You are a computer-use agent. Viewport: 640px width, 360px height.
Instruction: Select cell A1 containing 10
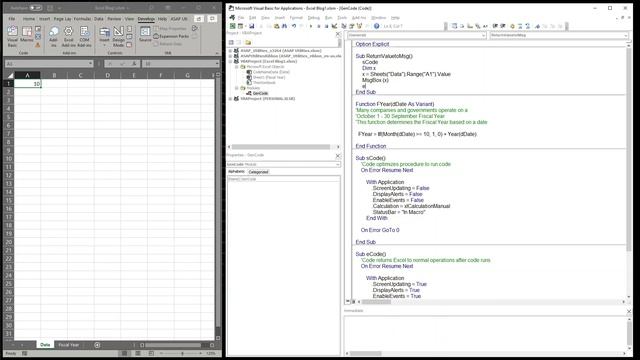27,84
